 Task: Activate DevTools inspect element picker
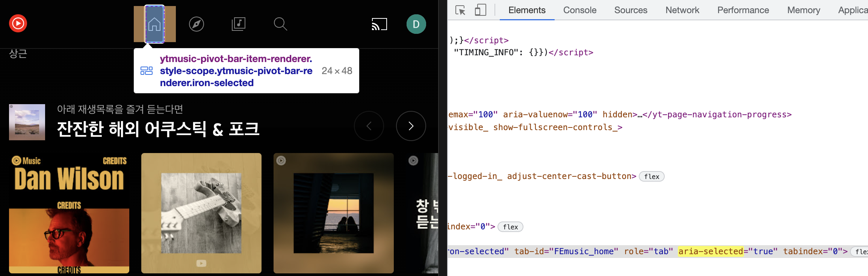click(x=460, y=10)
